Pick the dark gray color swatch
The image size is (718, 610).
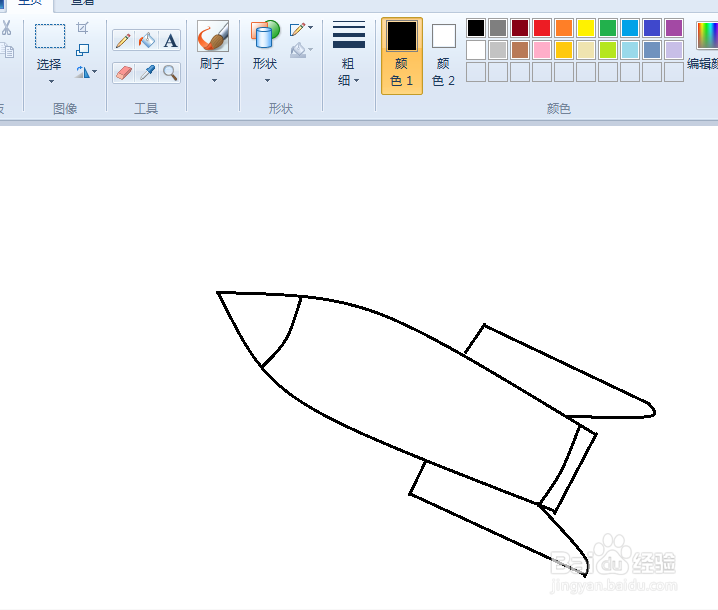pos(498,28)
